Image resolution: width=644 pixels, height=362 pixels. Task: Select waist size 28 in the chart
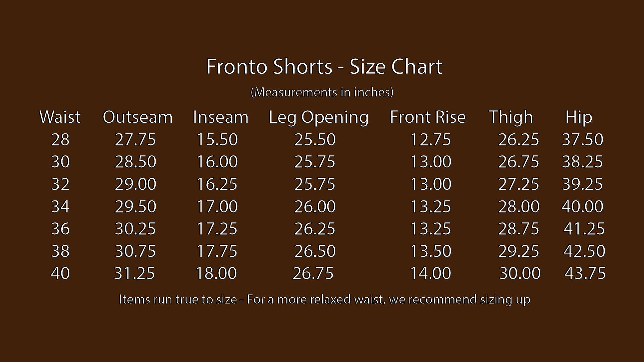coord(60,139)
